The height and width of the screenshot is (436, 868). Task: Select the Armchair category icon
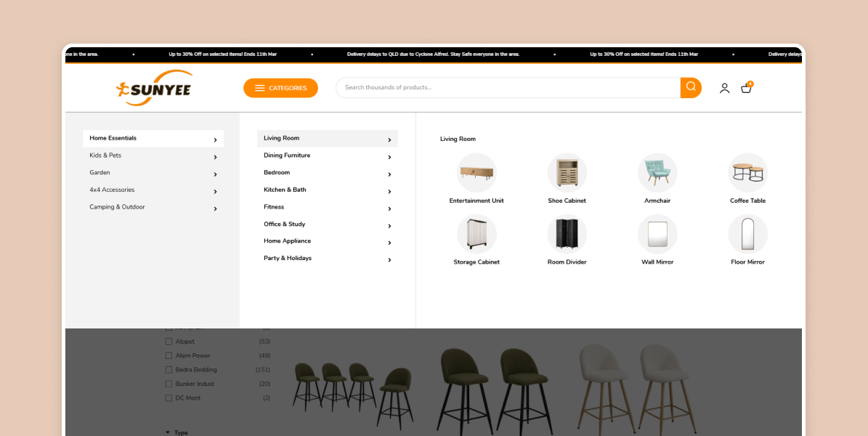pyautogui.click(x=657, y=172)
